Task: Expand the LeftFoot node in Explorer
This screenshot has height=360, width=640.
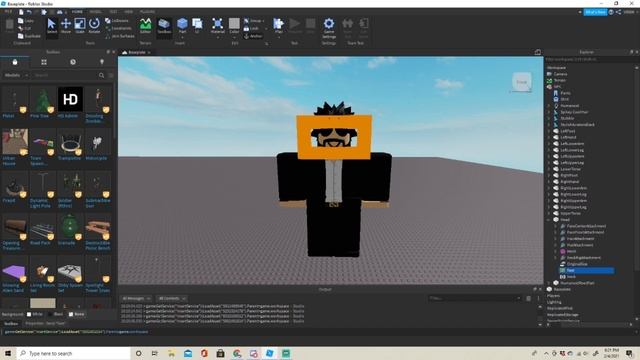Action: 549,131
